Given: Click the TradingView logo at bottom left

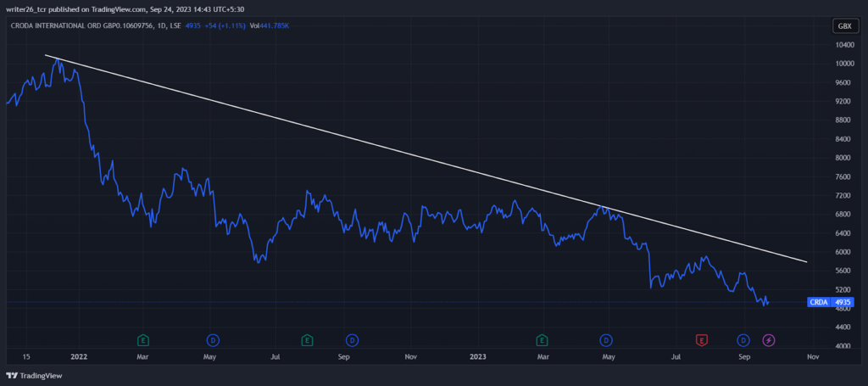Looking at the screenshot, I should tap(34, 376).
